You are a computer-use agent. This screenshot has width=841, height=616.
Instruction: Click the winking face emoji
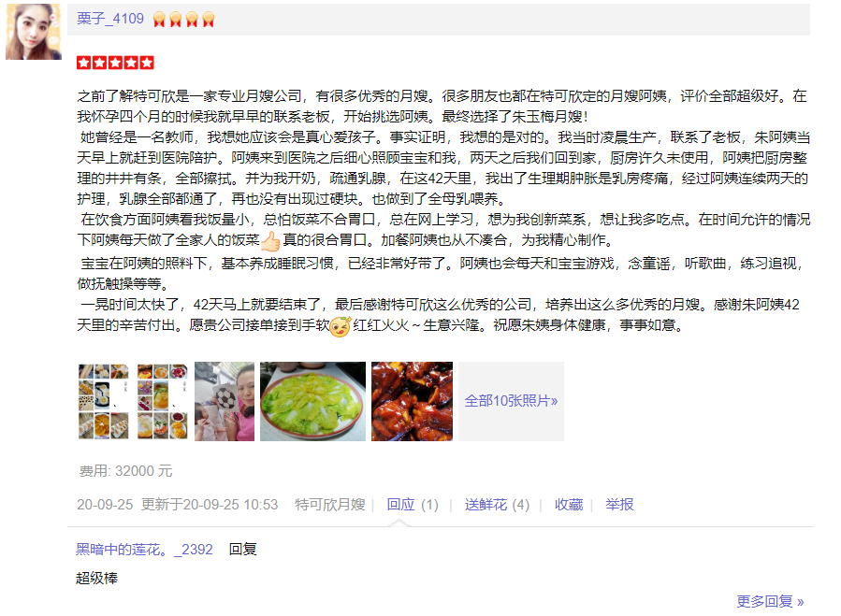click(340, 326)
